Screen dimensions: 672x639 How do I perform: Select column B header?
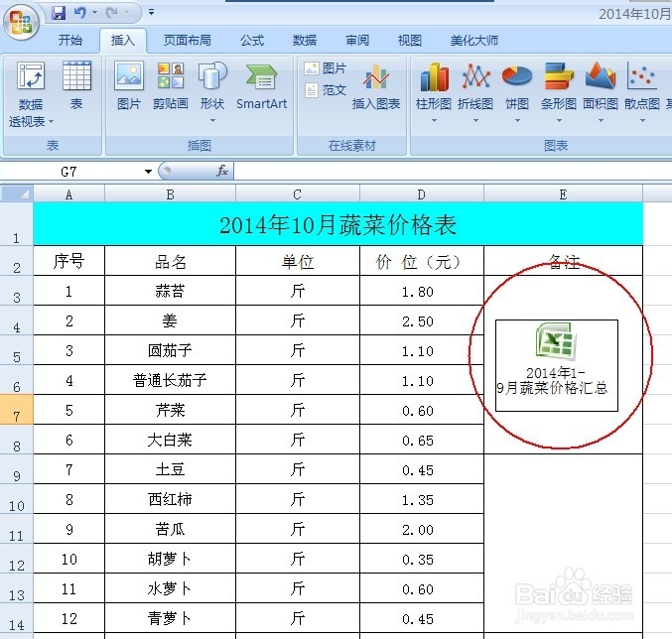[x=170, y=194]
